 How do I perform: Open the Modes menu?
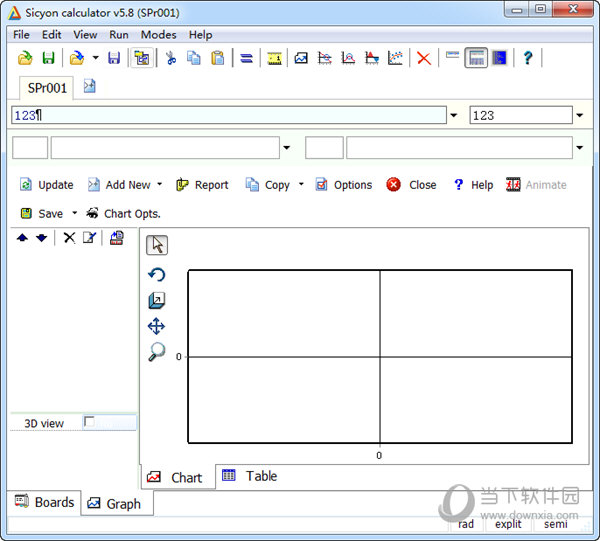(158, 35)
